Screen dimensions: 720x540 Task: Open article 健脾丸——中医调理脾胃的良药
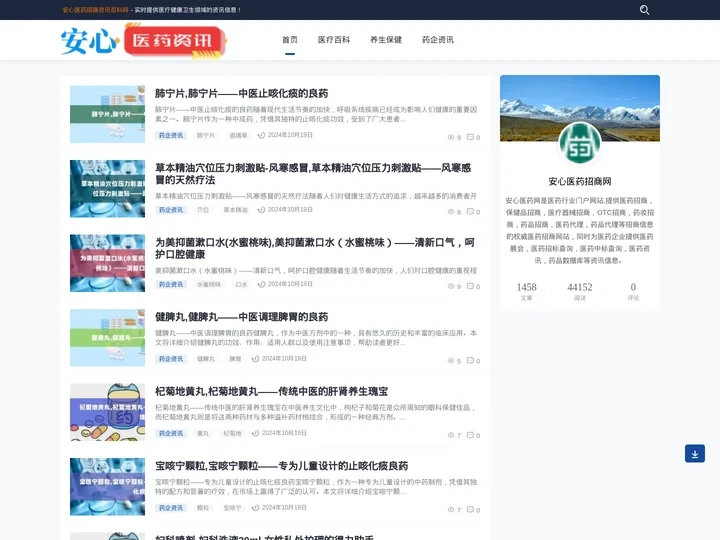tap(242, 317)
